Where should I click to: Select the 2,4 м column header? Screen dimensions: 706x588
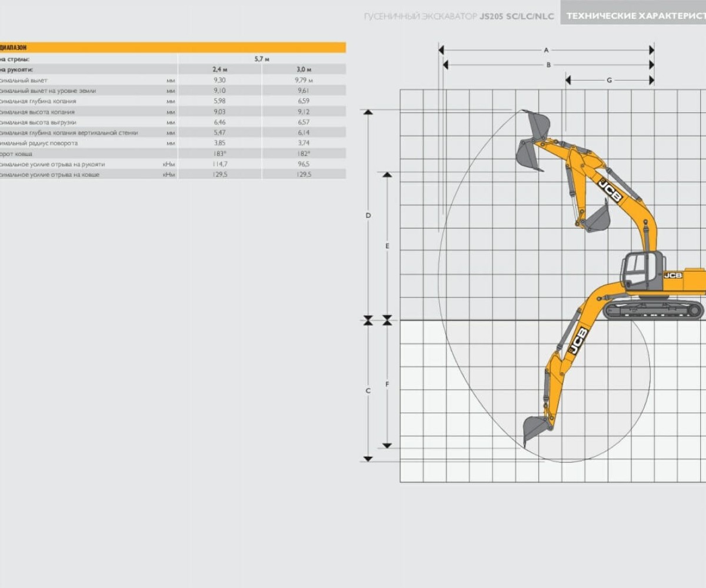(220, 70)
